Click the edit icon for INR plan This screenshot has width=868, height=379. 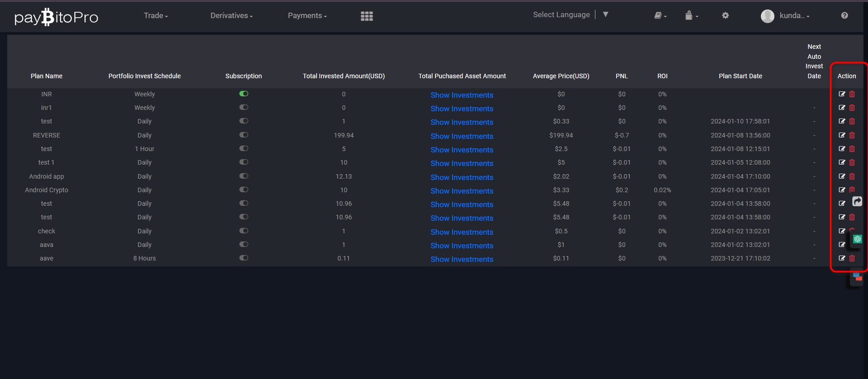[x=842, y=94]
